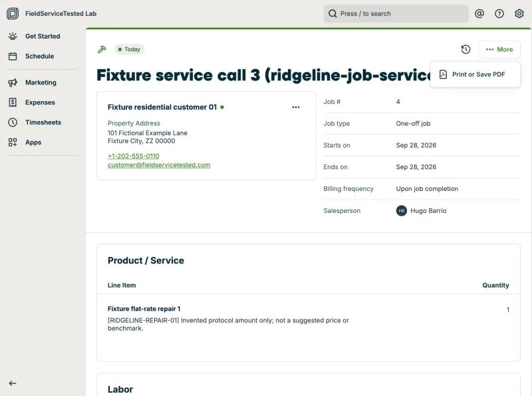Click the Quantity column header

pyautogui.click(x=495, y=286)
